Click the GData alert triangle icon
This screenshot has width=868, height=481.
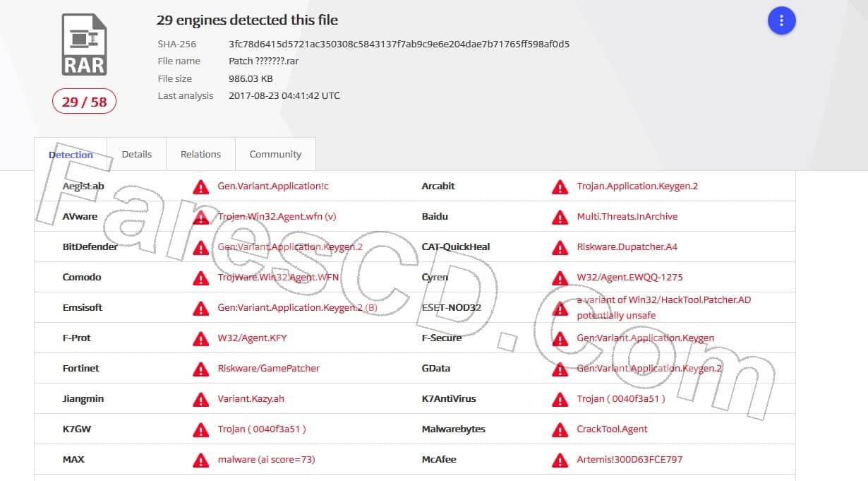[560, 369]
